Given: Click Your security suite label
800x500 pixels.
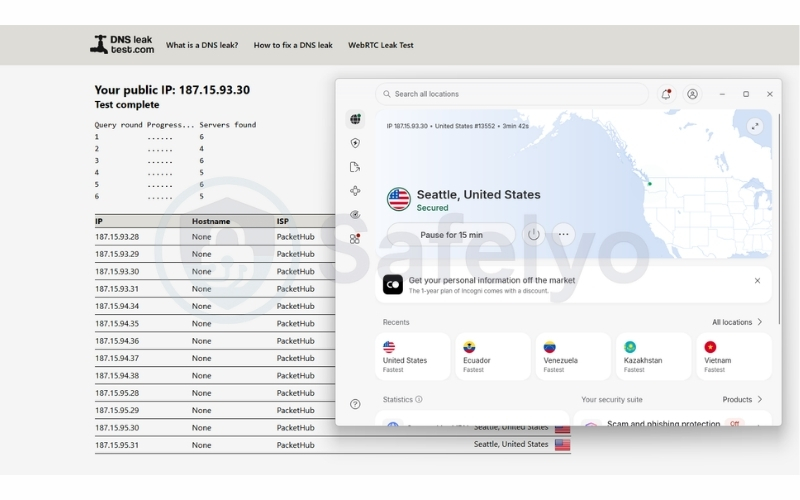Looking at the screenshot, I should (612, 399).
